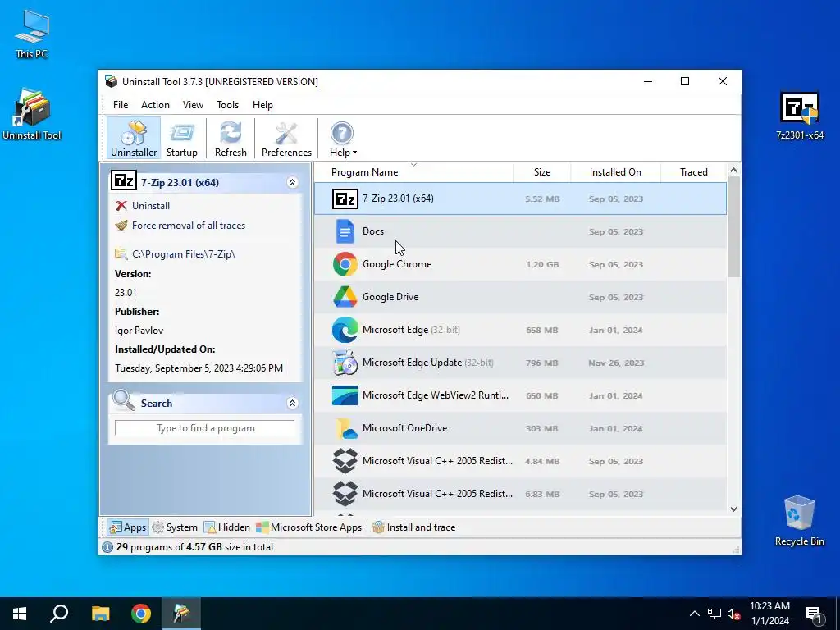Click Uninstall Tool taskbar button
This screenshot has width=840, height=630.
[x=181, y=614]
